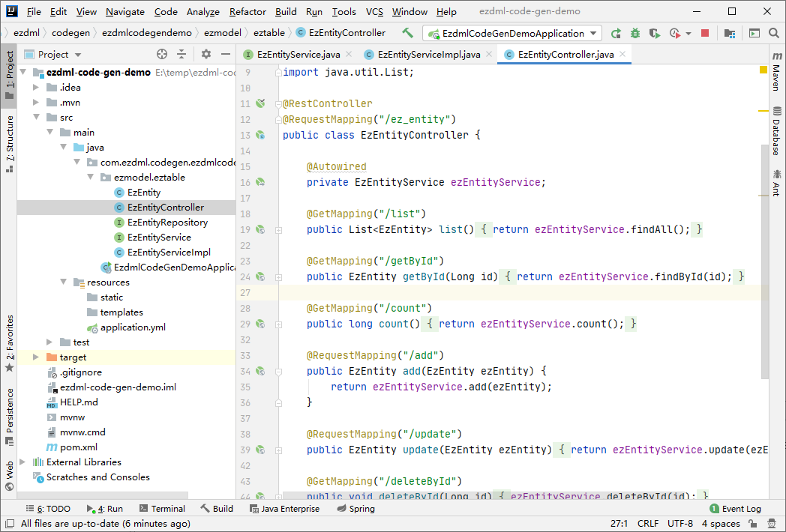Screen dimensions: 786x532
Task: Run EzdmlCodeGenDemoApplication with rerun icon
Action: 616,34
